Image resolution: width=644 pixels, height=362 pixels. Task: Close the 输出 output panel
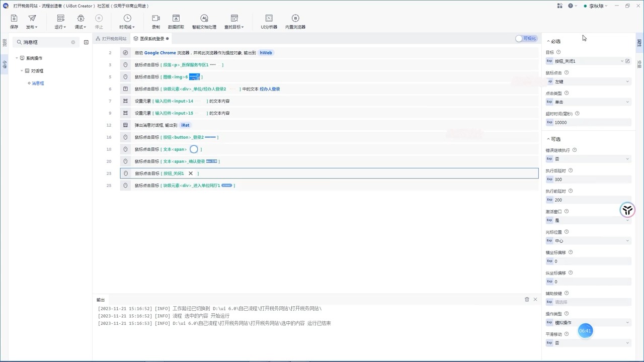535,299
